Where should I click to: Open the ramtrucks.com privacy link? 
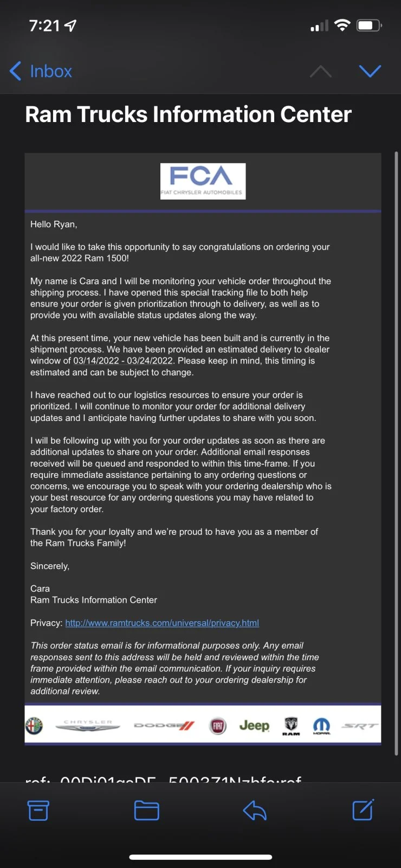coord(162,623)
